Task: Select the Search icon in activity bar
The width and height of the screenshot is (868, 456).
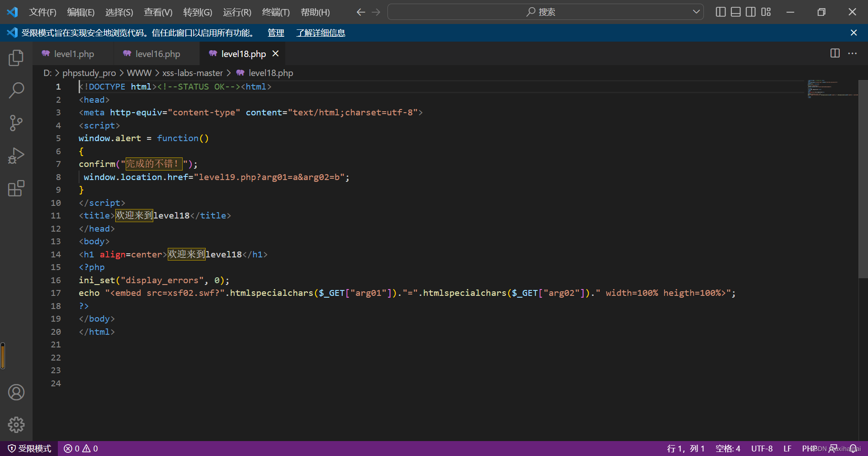Action: 16,90
